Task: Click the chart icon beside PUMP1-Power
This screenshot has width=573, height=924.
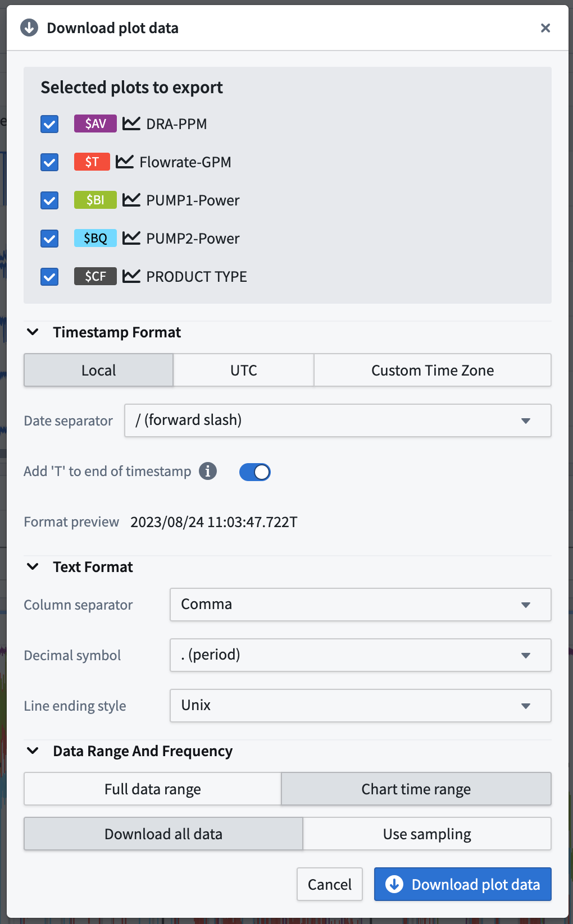Action: click(131, 200)
